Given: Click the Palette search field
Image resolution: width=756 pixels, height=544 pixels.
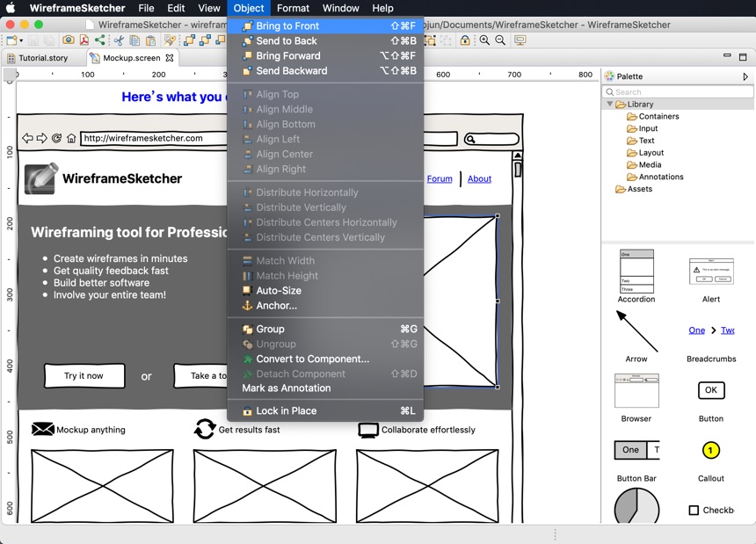Looking at the screenshot, I should [678, 91].
